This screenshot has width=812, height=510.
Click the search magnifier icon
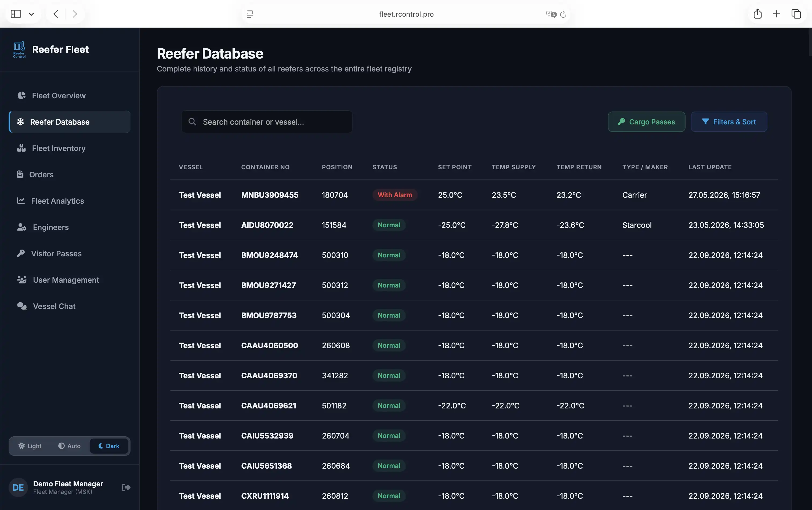click(192, 122)
